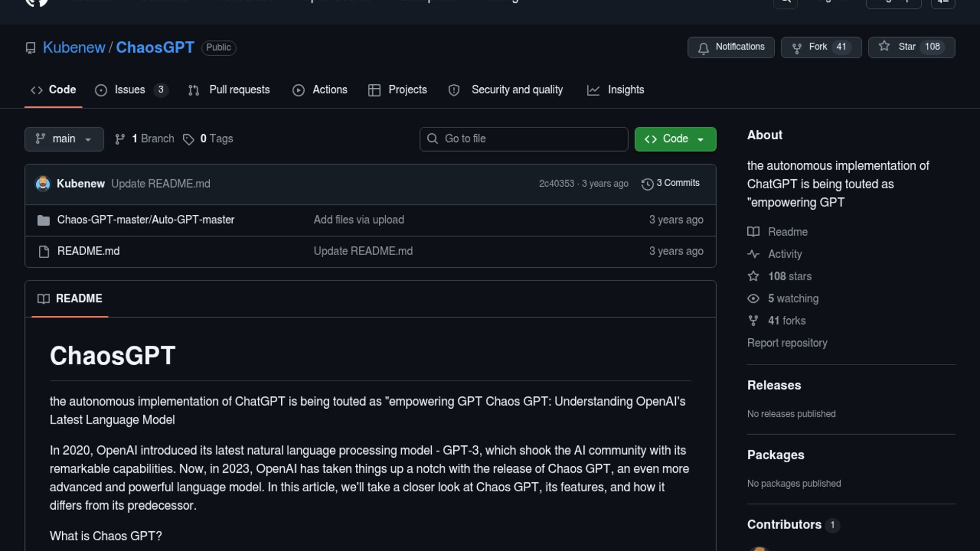Expand the green Code dropdown button
Viewport: 980px width, 551px height.
pyautogui.click(x=675, y=139)
